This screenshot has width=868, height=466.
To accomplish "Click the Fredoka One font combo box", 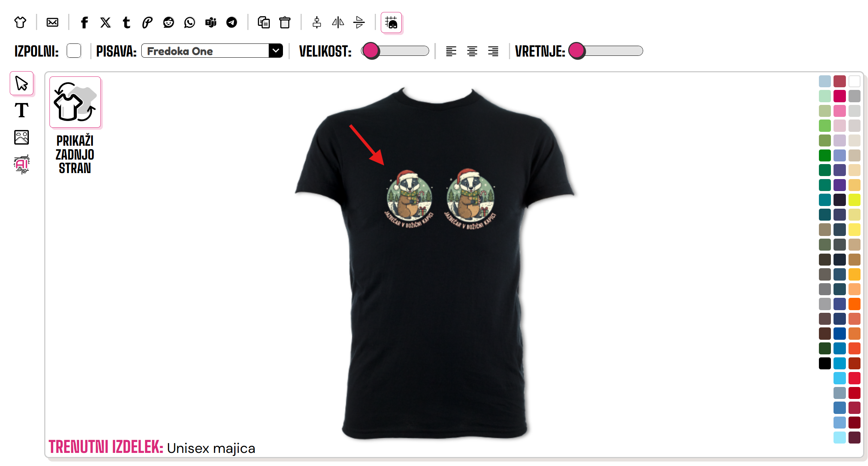I will coord(212,51).
